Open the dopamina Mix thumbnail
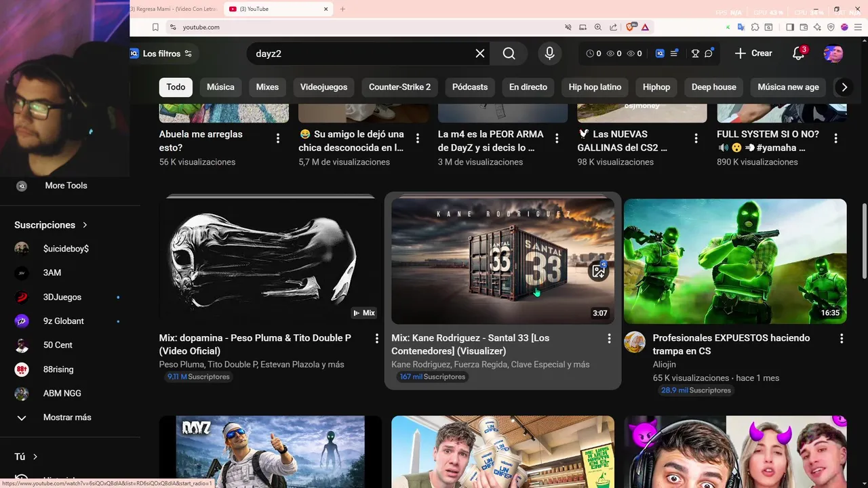Screen dimensions: 868x488 pos(270,261)
